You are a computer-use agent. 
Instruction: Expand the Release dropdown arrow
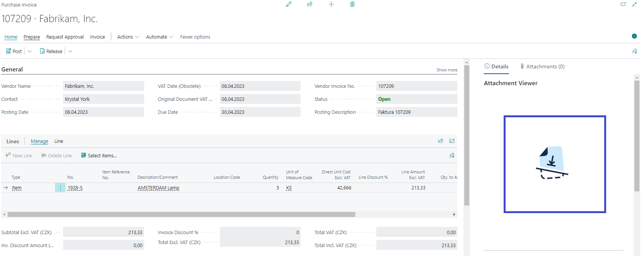point(70,51)
